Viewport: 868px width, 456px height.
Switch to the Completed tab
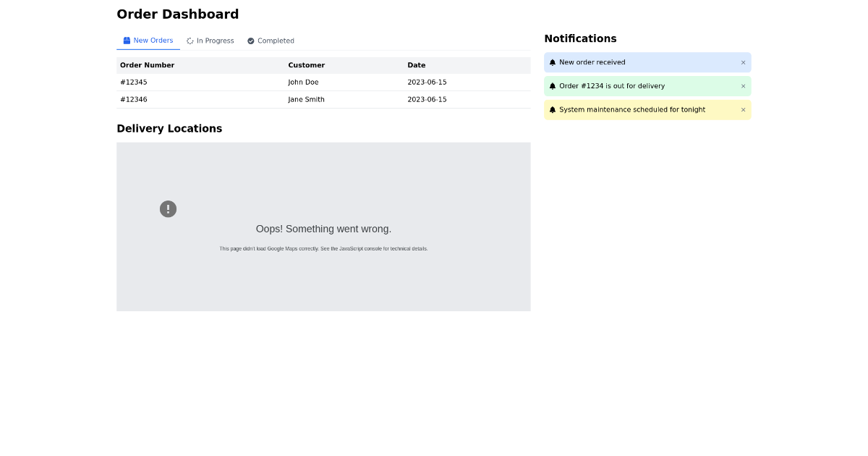(x=271, y=41)
